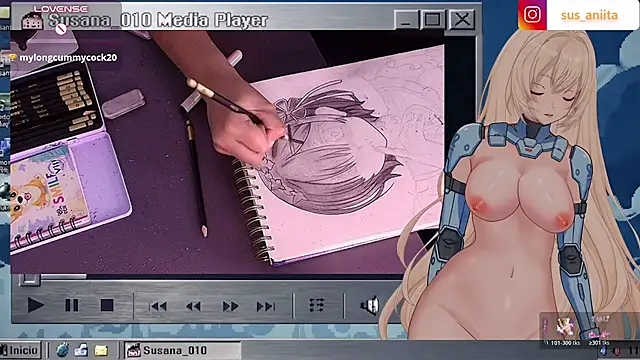Open the yellow mail icon in quick launch
Screen dimensions: 640x360
[x=101, y=350]
